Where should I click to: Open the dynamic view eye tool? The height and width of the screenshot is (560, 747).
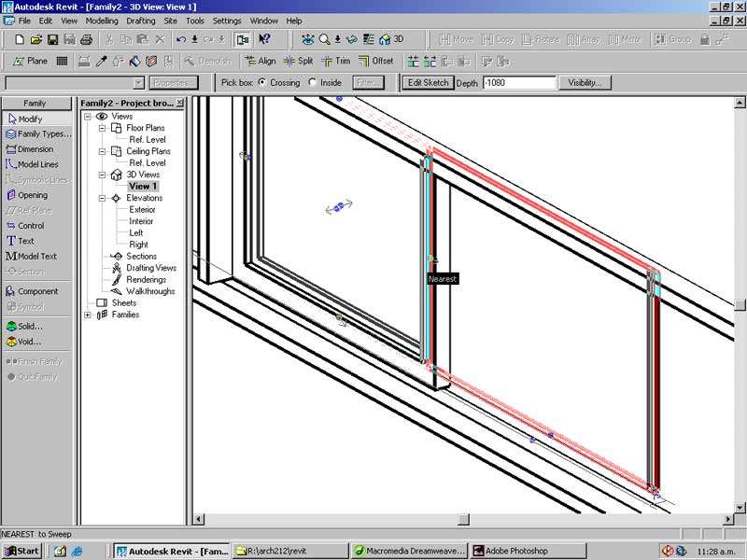(308, 39)
